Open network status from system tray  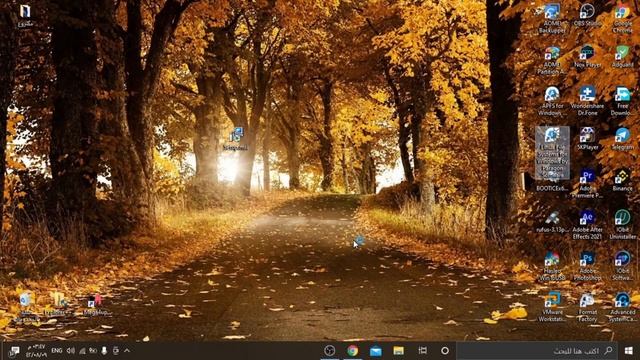coord(82,351)
